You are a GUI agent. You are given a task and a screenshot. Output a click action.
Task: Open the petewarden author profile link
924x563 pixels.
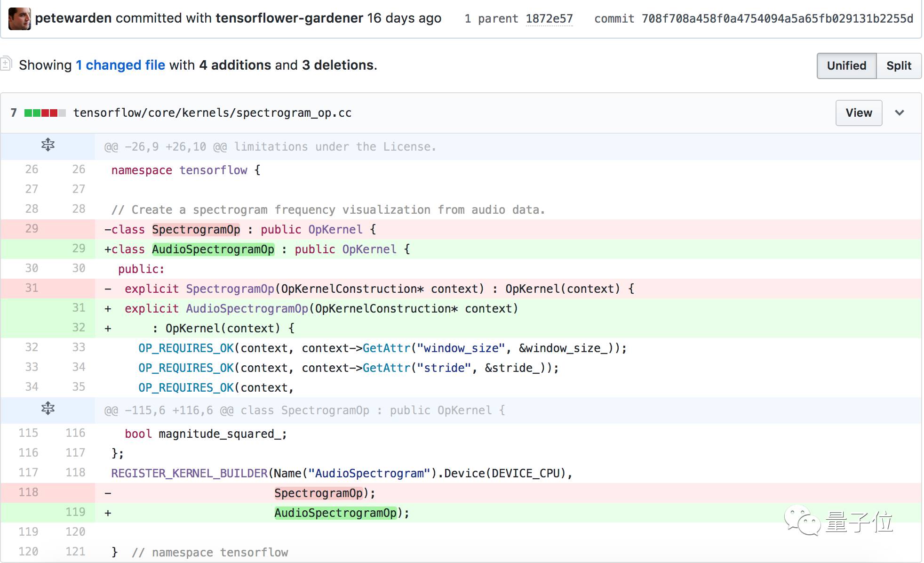73,18
